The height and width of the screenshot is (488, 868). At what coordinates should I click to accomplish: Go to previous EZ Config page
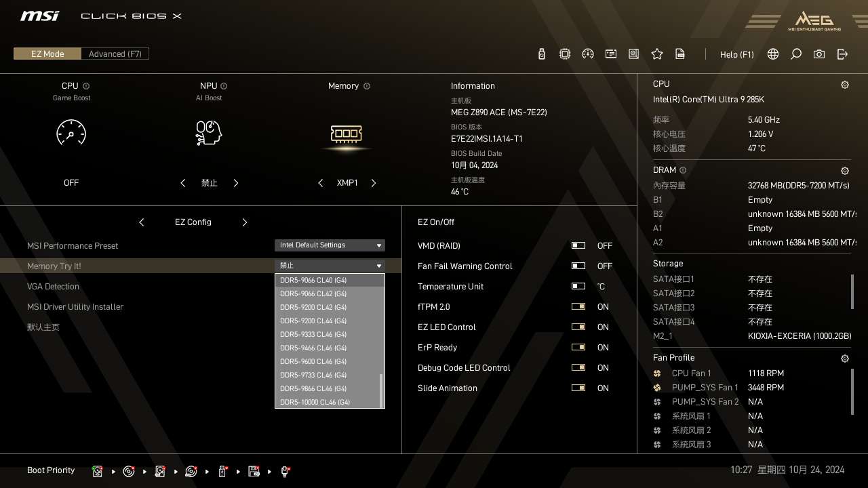pyautogui.click(x=141, y=222)
